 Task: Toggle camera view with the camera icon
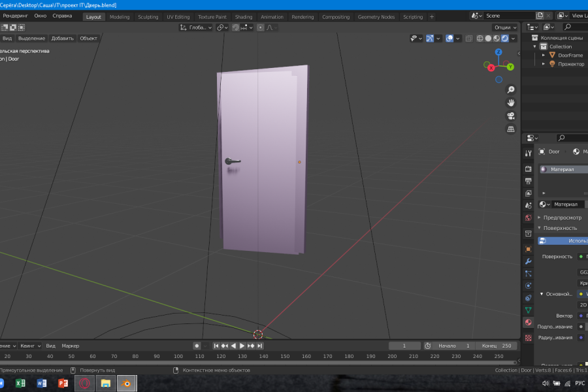click(511, 116)
